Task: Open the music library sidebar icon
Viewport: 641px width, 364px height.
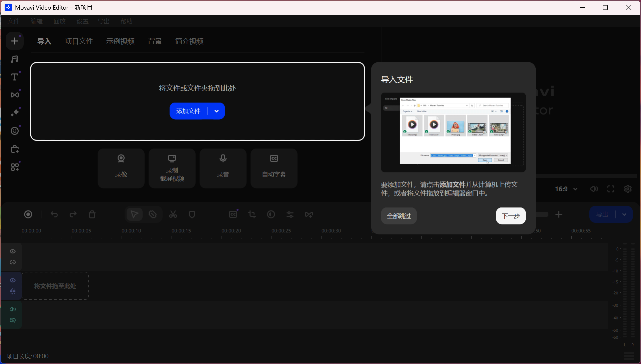Action: click(15, 59)
